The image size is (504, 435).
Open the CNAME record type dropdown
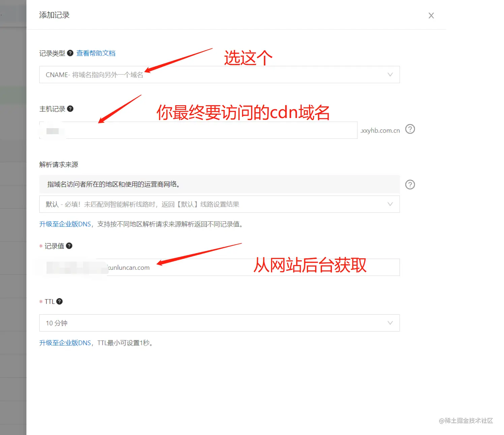219,75
